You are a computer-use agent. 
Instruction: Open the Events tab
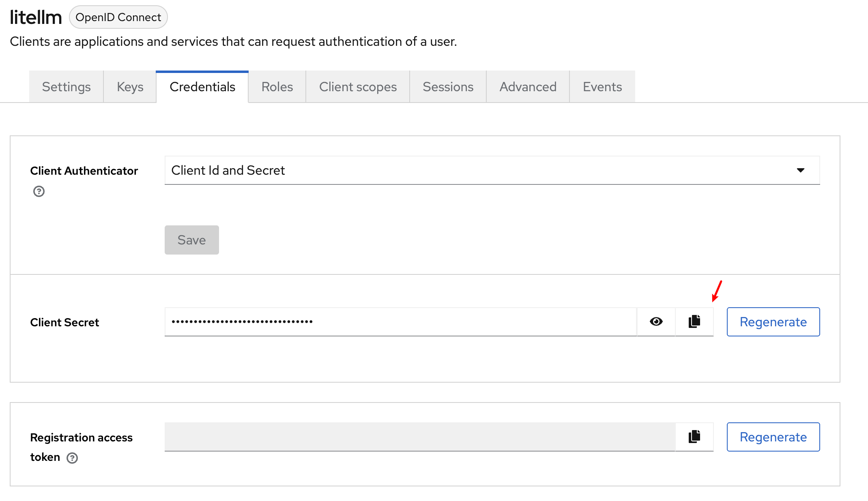[x=602, y=86]
